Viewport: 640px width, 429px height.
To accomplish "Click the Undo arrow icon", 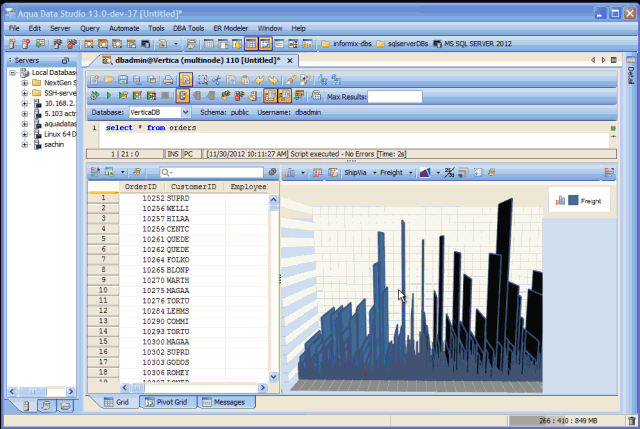I will 259,80.
